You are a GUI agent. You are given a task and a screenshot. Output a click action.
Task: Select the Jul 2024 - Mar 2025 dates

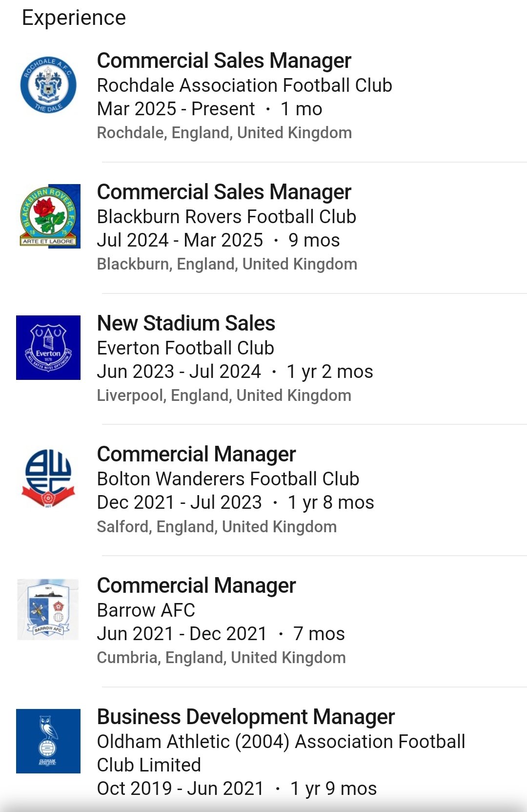(218, 240)
